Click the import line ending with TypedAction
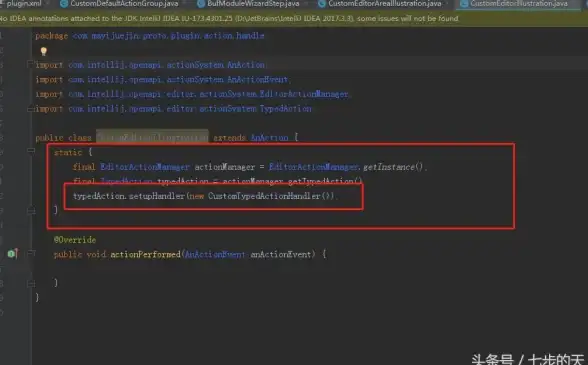588x365 pixels. click(174, 109)
